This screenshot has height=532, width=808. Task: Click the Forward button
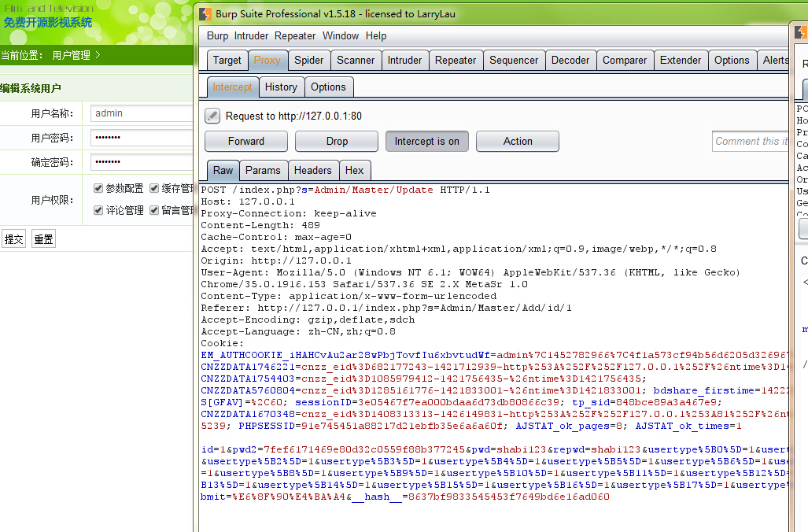[x=246, y=141]
